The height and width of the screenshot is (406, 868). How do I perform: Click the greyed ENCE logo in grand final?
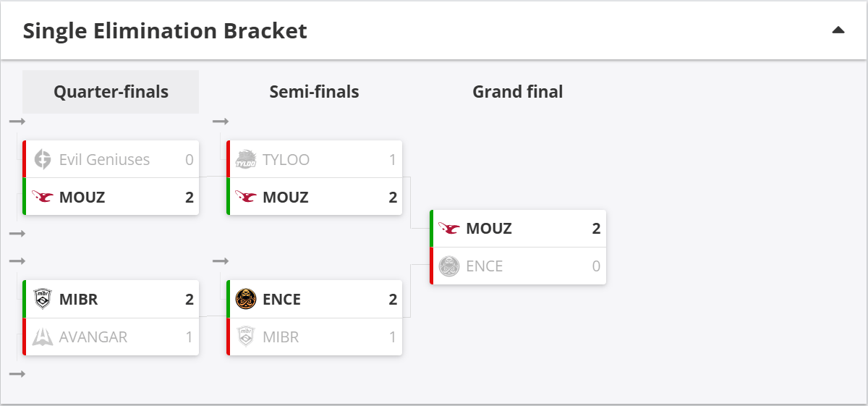[450, 266]
